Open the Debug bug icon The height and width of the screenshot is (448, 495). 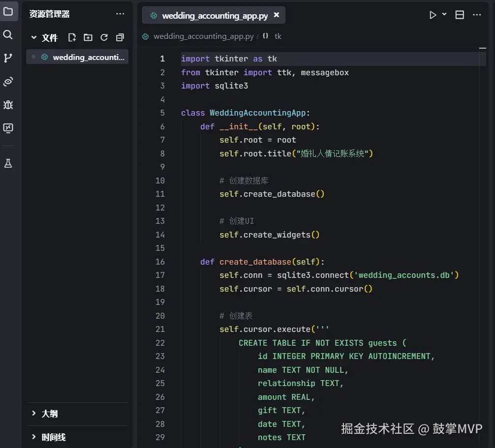click(8, 105)
